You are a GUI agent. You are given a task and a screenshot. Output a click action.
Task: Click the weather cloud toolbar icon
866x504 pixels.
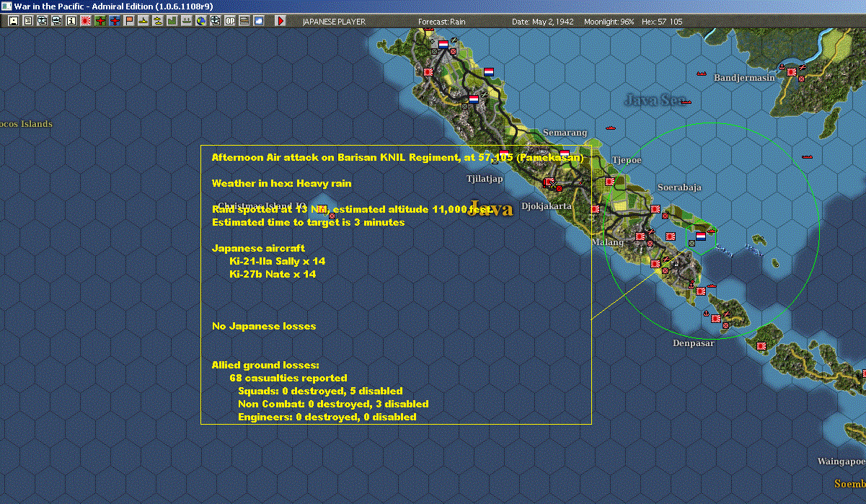[x=258, y=21]
